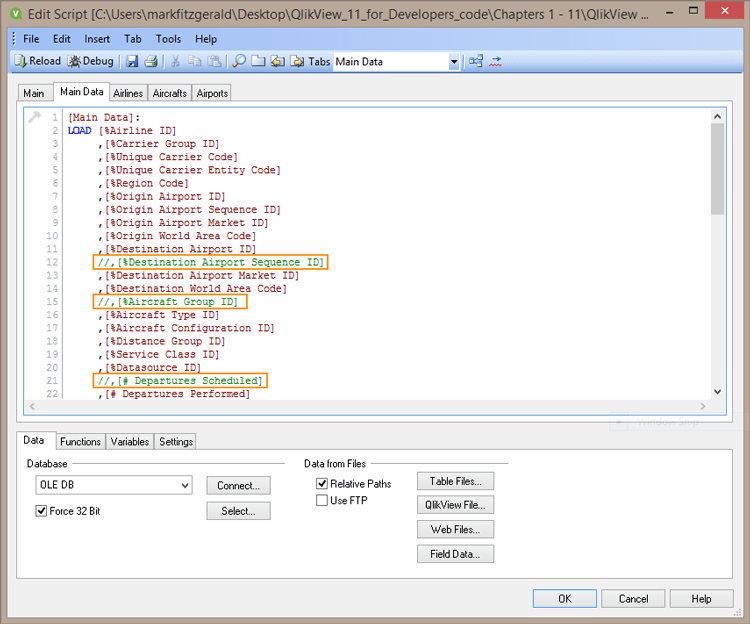Print the script using the printer icon
750x624 pixels.
coord(152,61)
